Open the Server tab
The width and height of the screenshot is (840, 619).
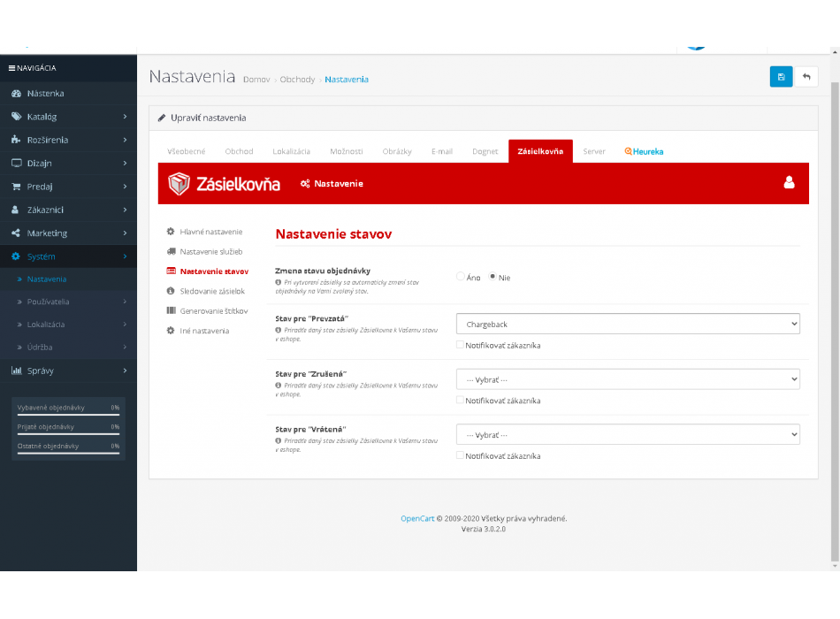pyautogui.click(x=594, y=152)
